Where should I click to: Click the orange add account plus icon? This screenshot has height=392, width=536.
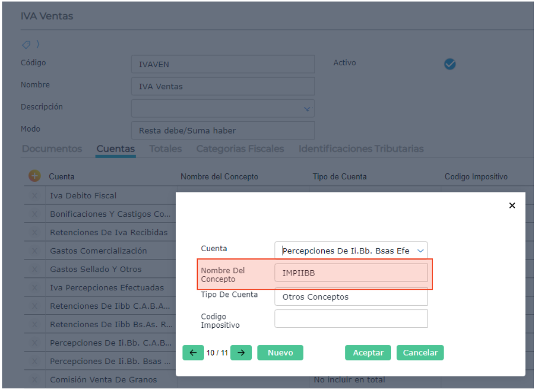(34, 176)
